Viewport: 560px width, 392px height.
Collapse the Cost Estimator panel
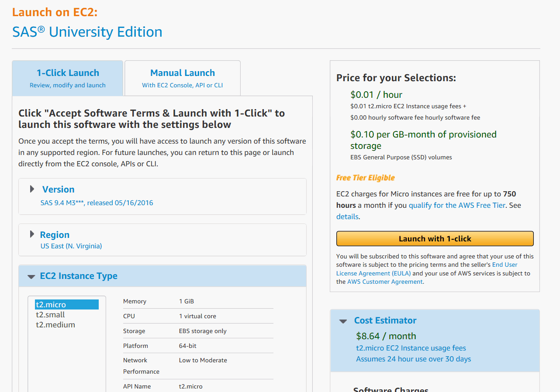(344, 321)
